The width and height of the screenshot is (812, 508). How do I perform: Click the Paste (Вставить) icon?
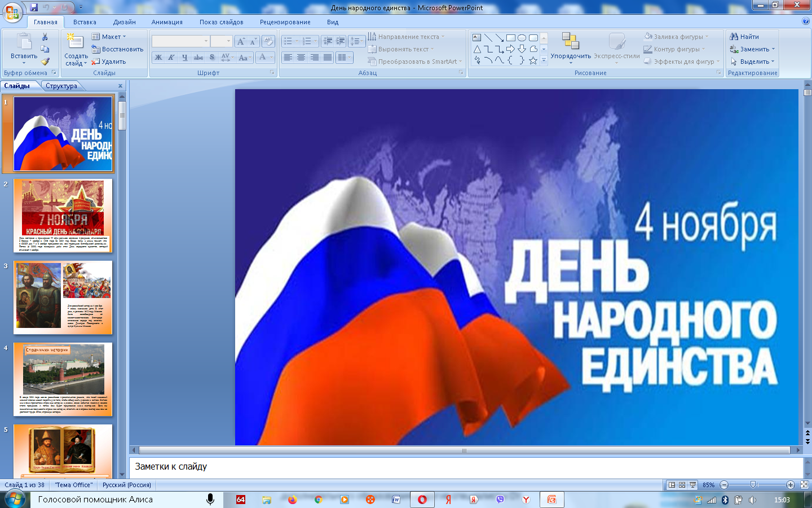24,42
